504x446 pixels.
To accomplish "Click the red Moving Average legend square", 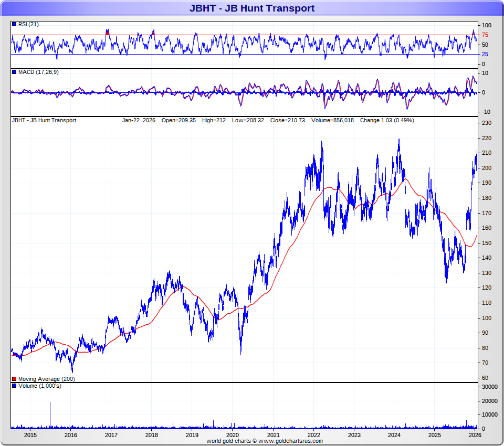I will [x=14, y=379].
